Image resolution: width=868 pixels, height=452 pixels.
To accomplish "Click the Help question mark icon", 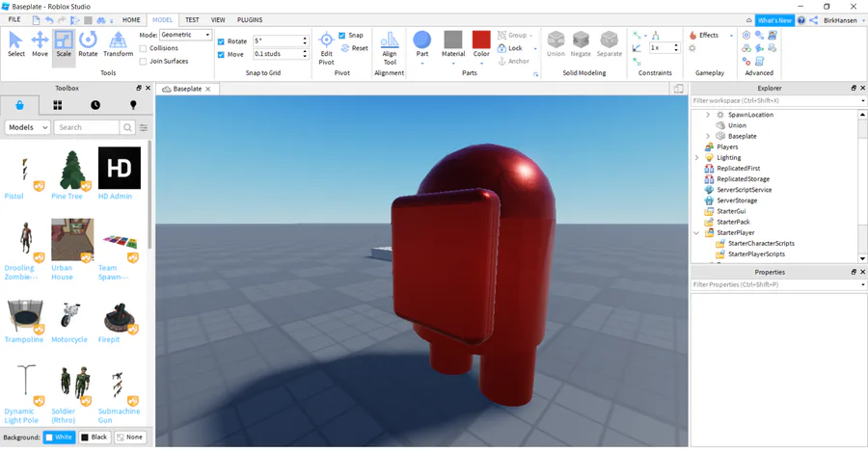I will click(x=801, y=20).
